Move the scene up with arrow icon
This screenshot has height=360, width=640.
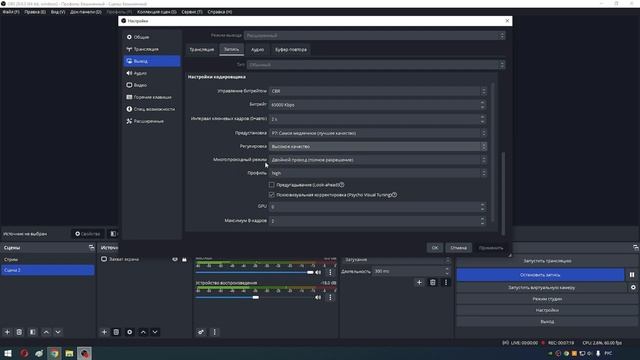[46, 332]
